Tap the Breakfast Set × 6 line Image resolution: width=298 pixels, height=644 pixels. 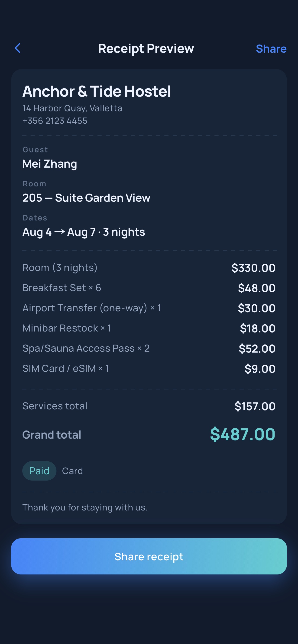click(149, 288)
